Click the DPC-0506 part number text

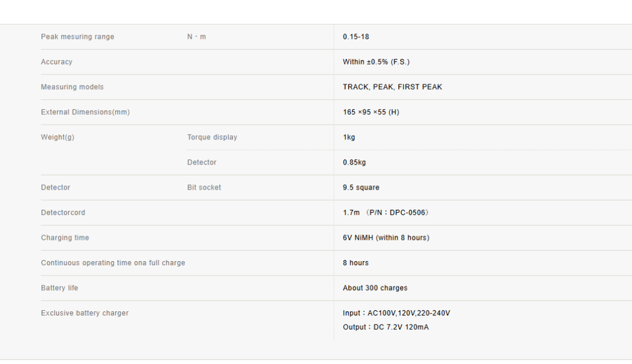[407, 213]
